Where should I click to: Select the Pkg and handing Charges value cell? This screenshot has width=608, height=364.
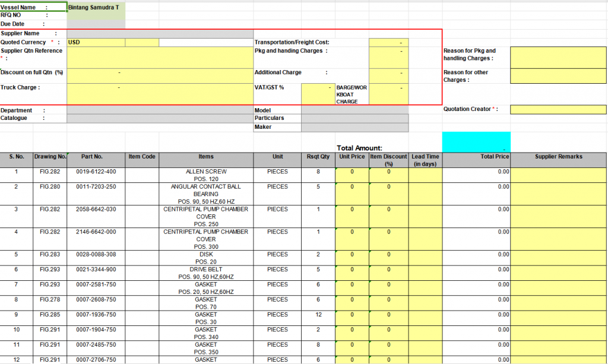pyautogui.click(x=388, y=57)
